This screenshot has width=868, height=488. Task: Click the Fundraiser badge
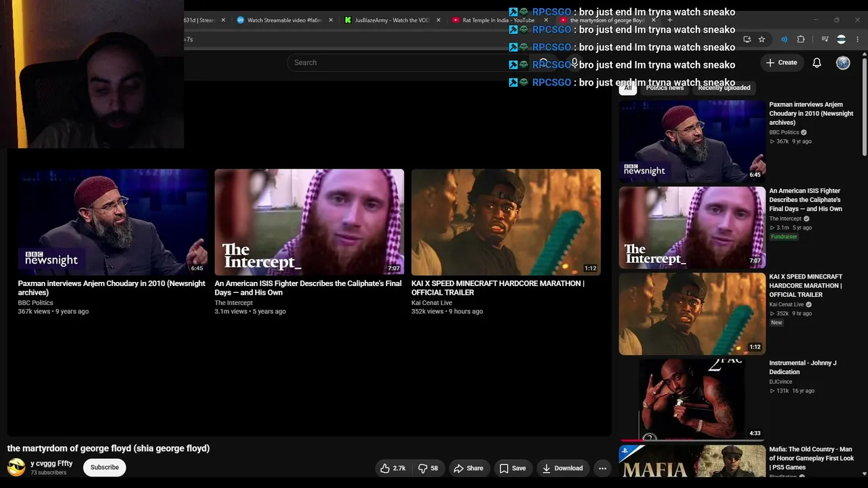pos(784,237)
